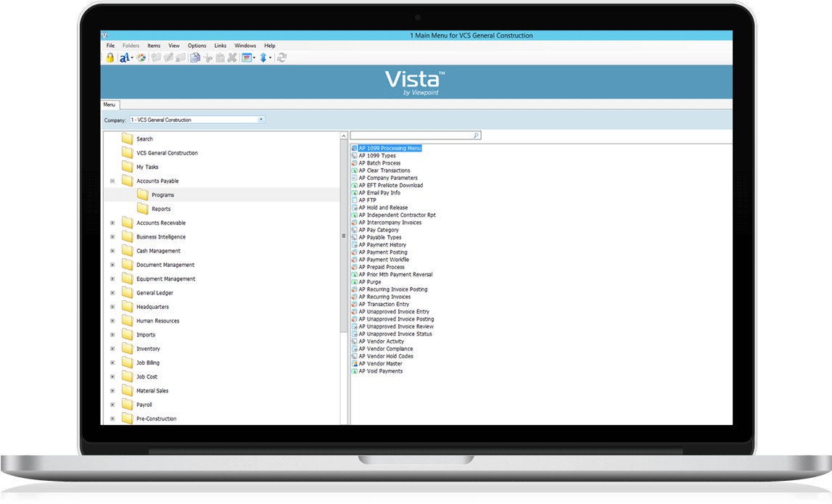
Task: Click the AP Purge item icon
Action: (x=355, y=282)
